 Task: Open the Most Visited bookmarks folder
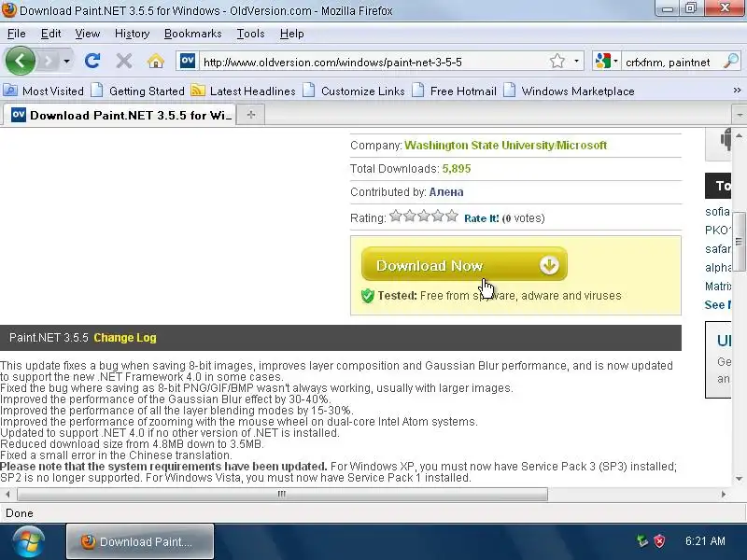point(44,91)
